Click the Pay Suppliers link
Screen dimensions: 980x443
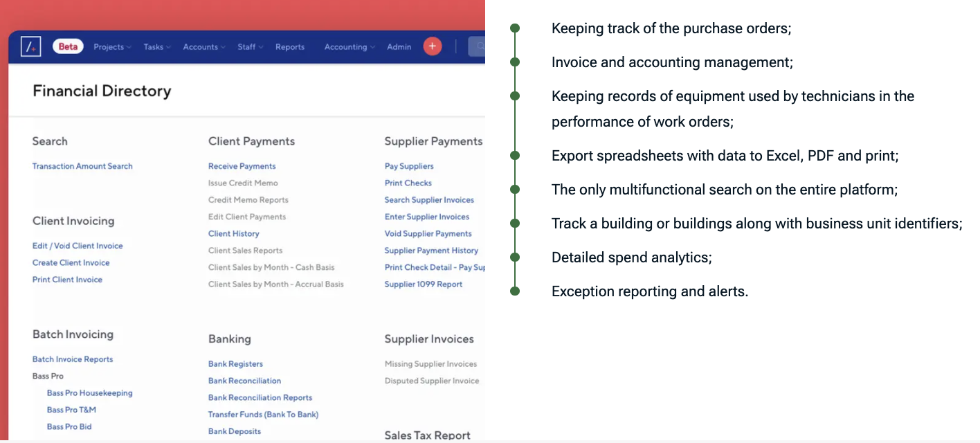(409, 166)
